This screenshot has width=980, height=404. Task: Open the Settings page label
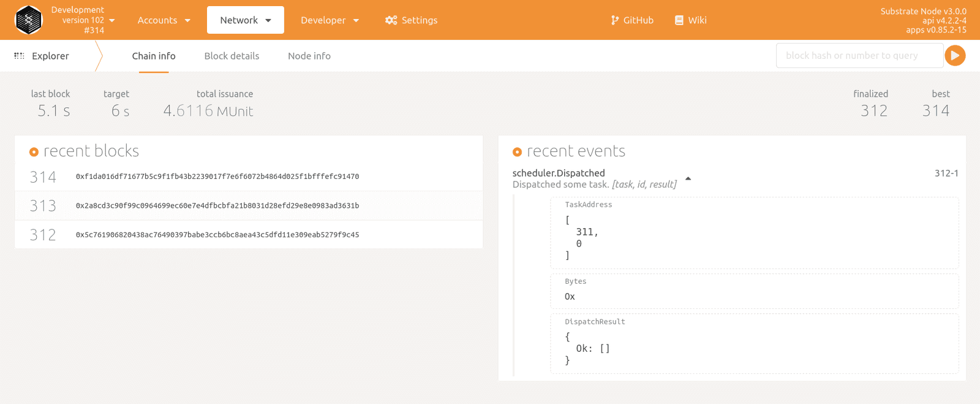(420, 20)
